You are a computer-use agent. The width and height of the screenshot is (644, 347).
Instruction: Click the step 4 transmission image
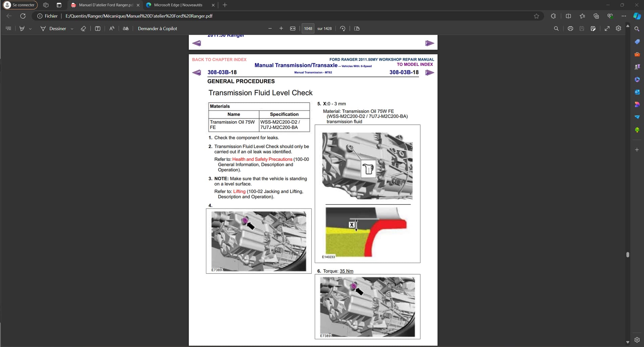point(259,241)
